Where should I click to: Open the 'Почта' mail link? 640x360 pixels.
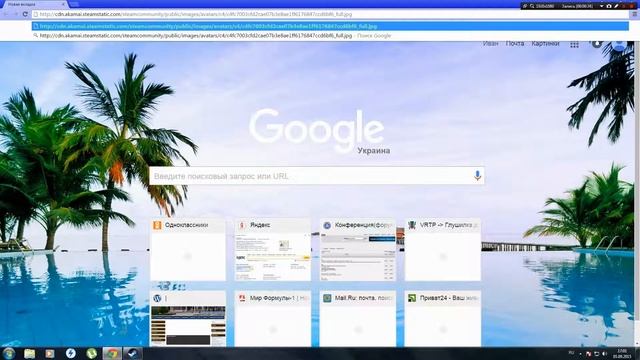pos(515,43)
